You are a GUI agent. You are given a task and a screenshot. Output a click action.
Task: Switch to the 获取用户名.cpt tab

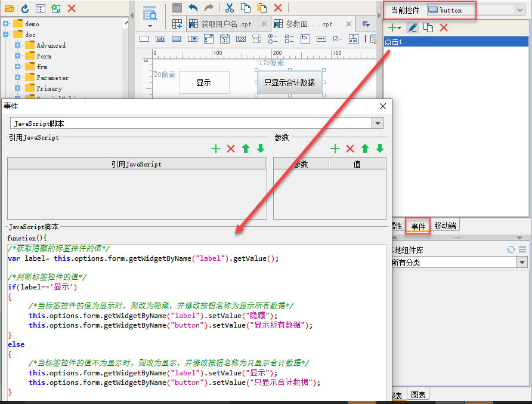[227, 24]
